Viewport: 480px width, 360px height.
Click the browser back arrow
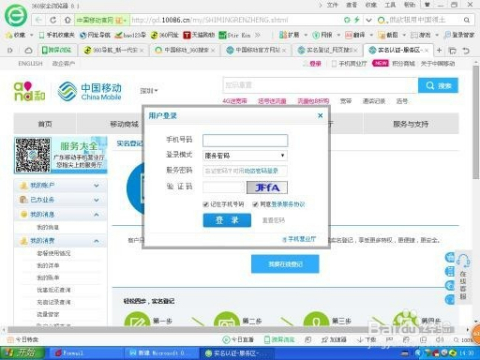click(38, 20)
